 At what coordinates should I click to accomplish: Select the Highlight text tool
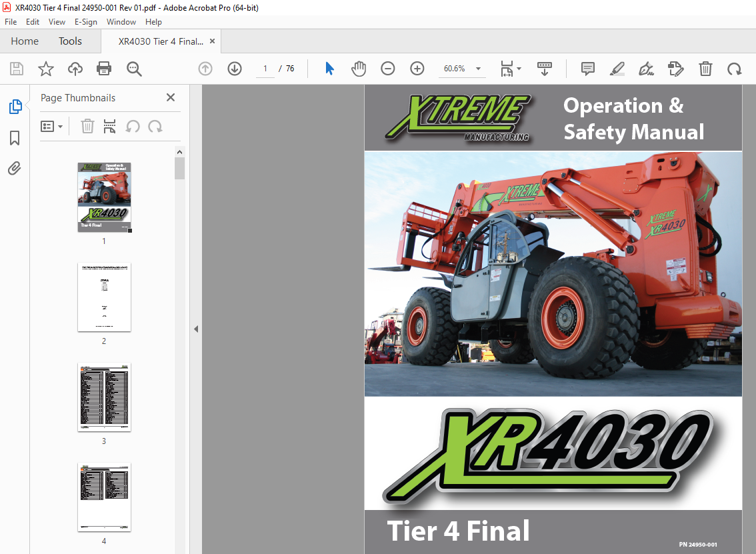(617, 69)
